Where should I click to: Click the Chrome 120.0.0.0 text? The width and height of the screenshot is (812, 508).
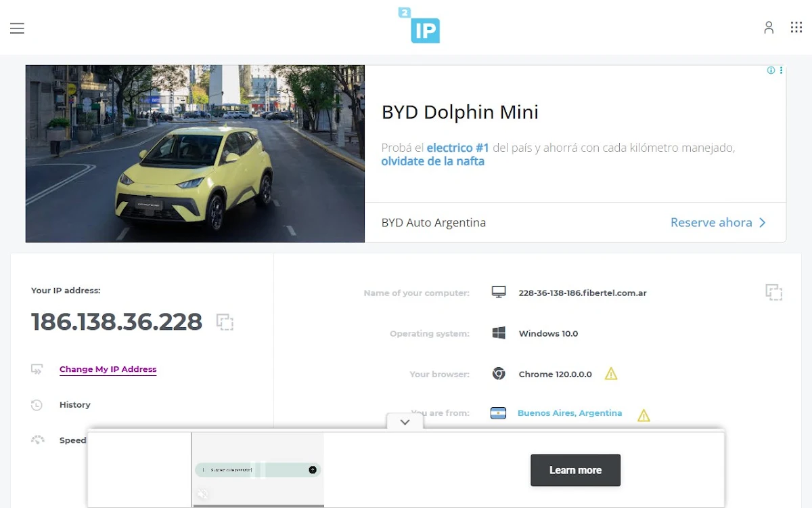[556, 374]
